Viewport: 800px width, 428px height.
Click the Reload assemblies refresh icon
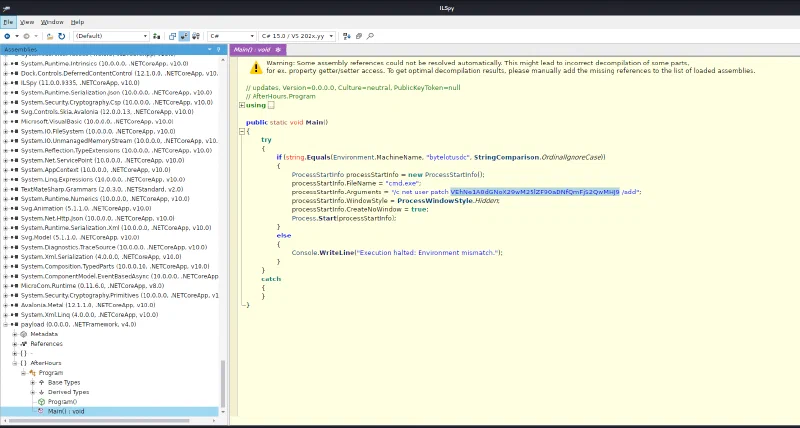62,36
